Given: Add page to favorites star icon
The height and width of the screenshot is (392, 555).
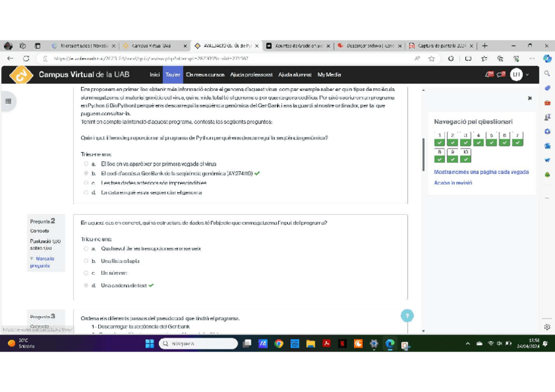Looking at the screenshot, I should [x=431, y=59].
